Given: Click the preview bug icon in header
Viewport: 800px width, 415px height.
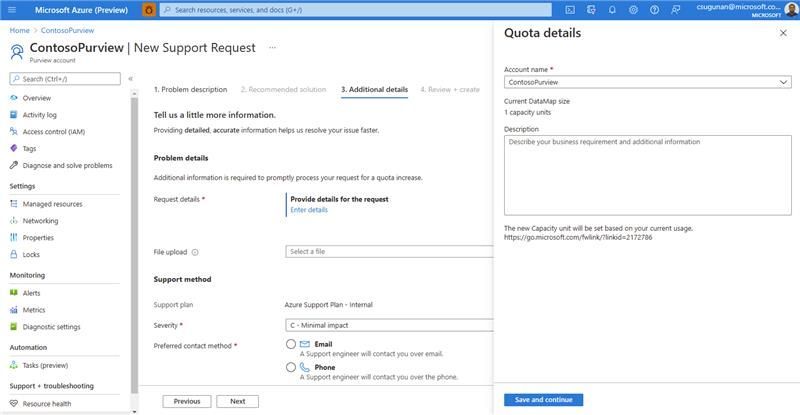Looking at the screenshot, I should click(x=149, y=10).
